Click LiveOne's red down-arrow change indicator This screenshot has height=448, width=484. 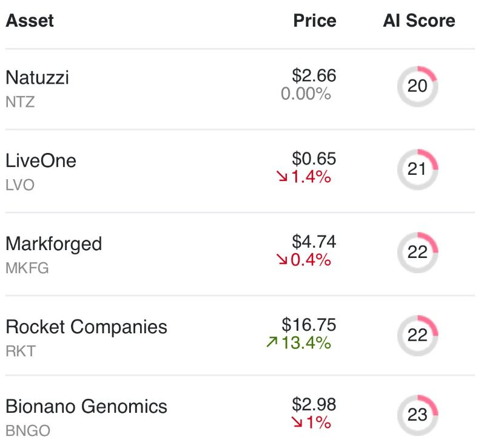282,177
